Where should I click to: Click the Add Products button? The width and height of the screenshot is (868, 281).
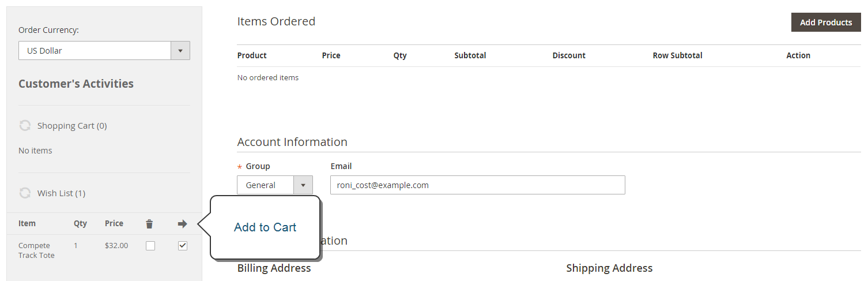click(826, 22)
